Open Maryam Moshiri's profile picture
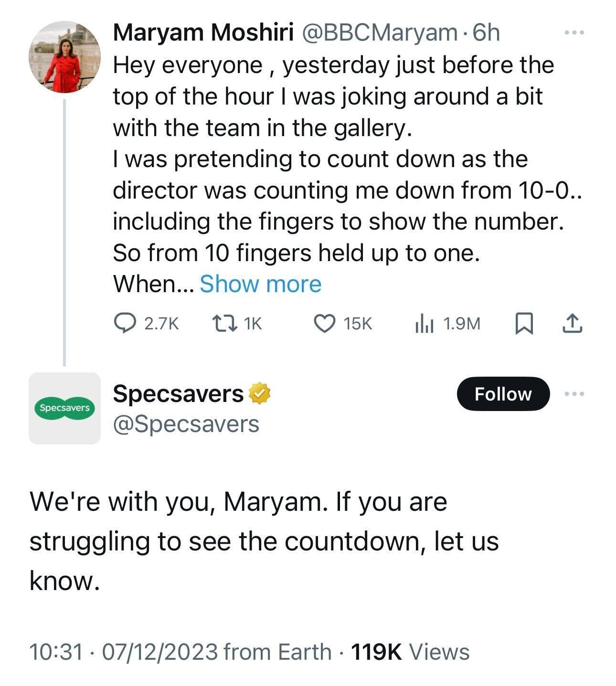The image size is (616, 686). (x=64, y=57)
